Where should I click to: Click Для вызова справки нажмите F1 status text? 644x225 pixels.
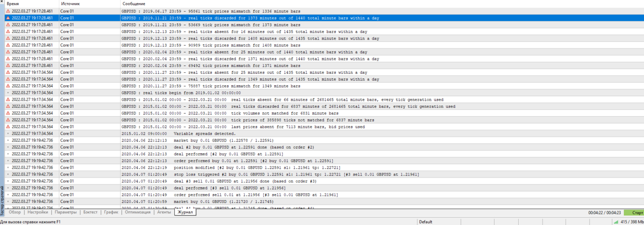tap(30, 222)
